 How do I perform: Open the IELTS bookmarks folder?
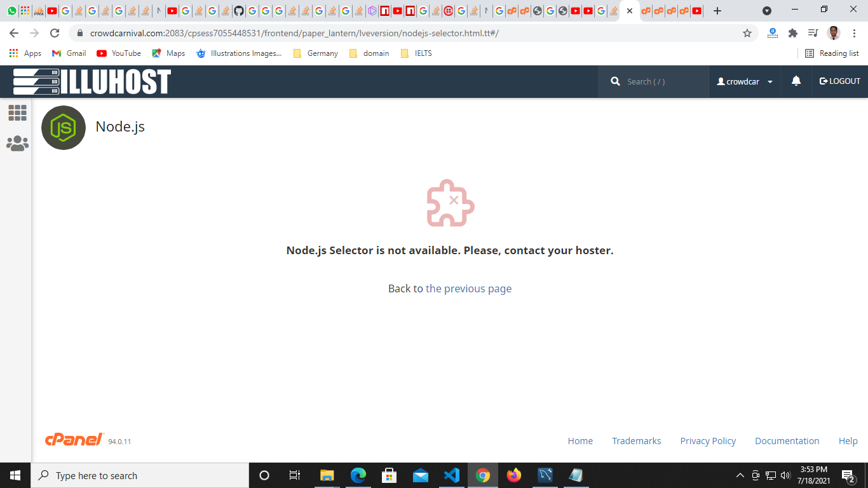click(x=416, y=53)
